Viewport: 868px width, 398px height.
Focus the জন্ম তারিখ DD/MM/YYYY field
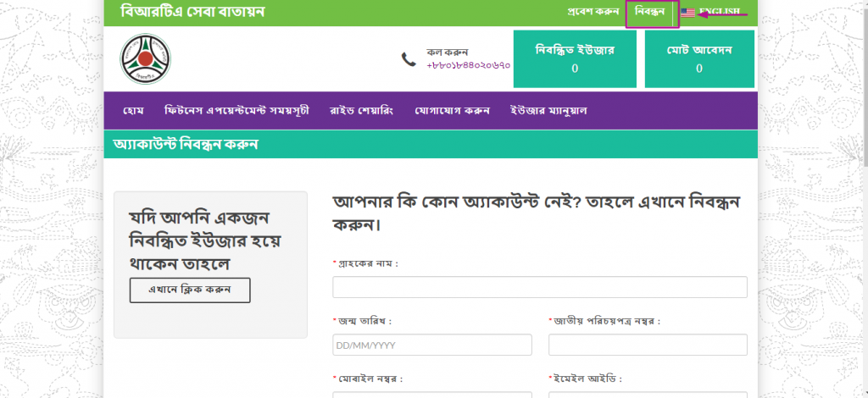432,345
